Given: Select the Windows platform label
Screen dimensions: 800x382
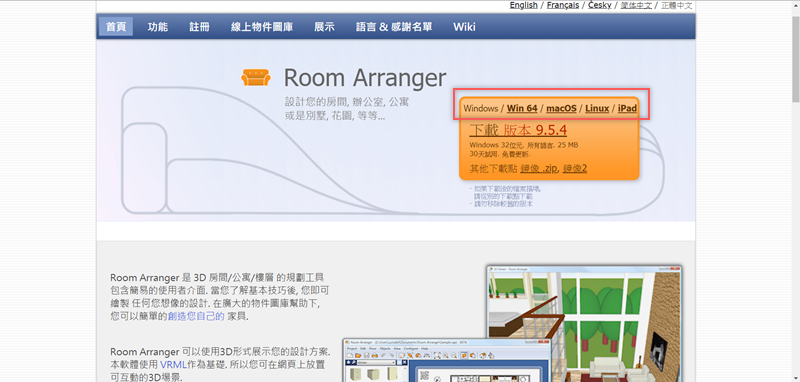Looking at the screenshot, I should click(x=481, y=109).
